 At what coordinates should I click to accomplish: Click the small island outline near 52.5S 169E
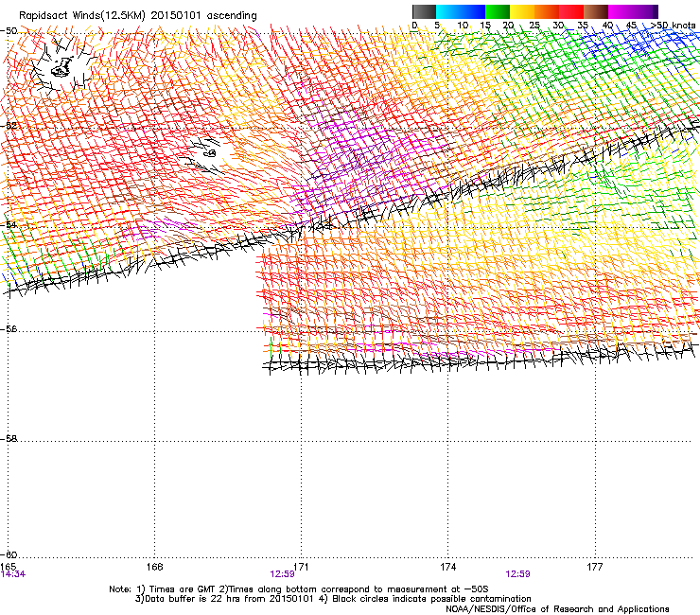(210, 153)
